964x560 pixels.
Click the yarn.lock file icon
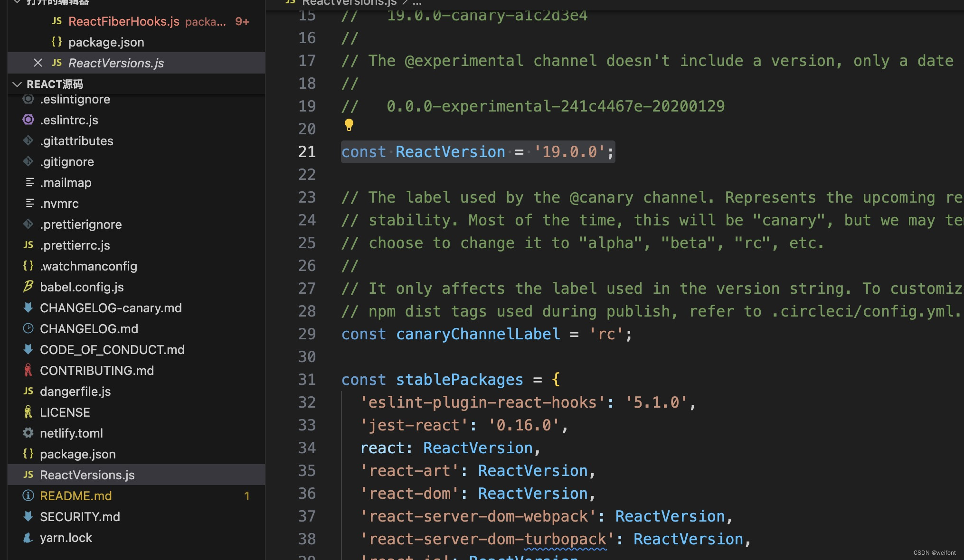[28, 537]
